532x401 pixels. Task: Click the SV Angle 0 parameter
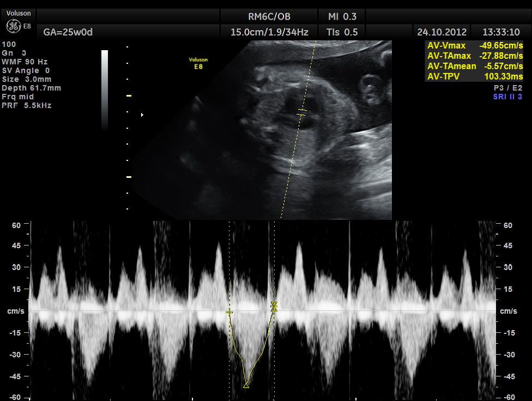coord(26,70)
